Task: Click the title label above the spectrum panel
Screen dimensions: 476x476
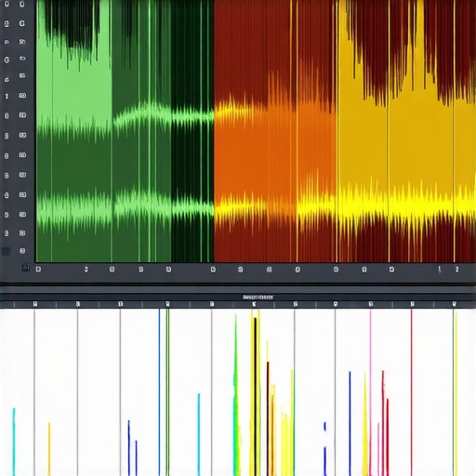Action: (x=258, y=297)
